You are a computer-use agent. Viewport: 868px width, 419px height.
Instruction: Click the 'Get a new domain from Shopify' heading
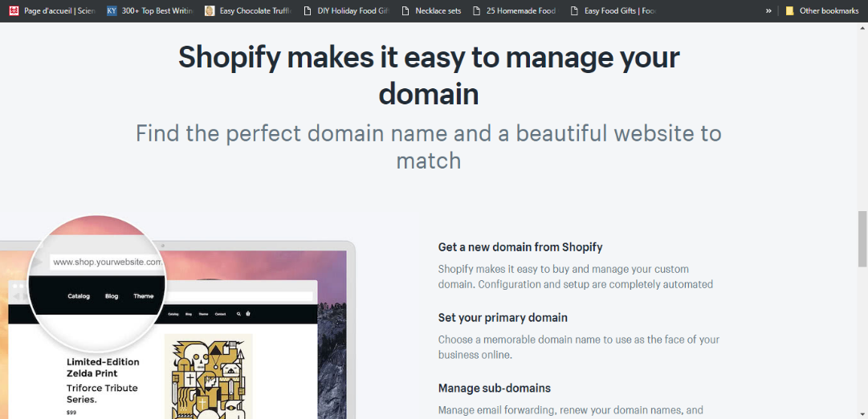point(520,247)
